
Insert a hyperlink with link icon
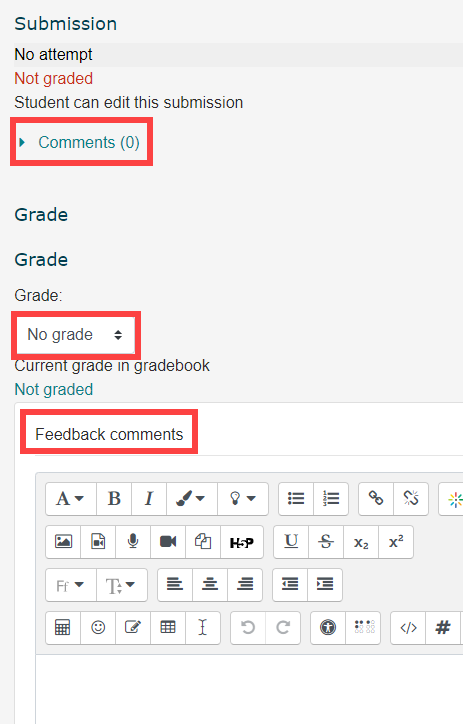pos(376,499)
